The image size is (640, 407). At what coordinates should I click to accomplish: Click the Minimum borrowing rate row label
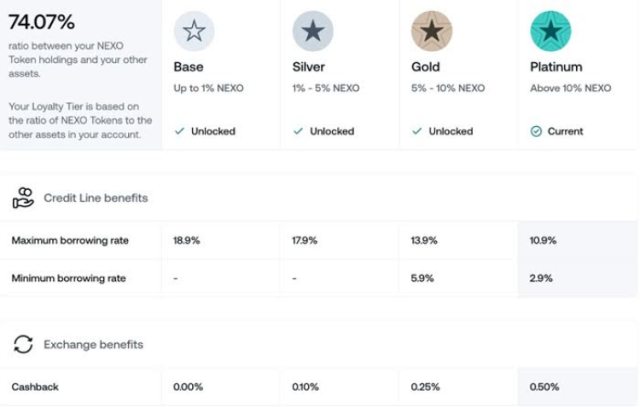coord(69,278)
